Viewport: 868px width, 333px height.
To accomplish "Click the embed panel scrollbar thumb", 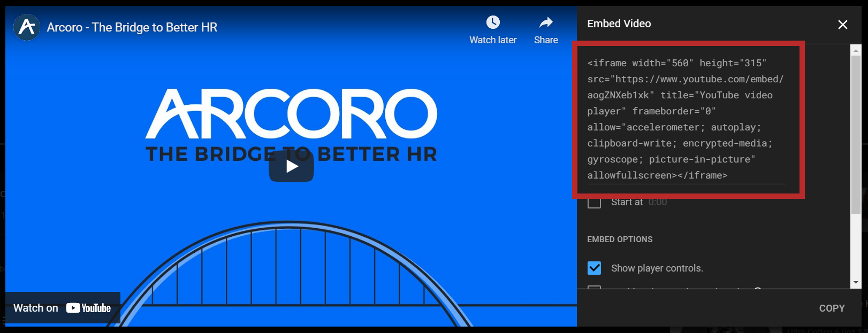I will point(856,134).
